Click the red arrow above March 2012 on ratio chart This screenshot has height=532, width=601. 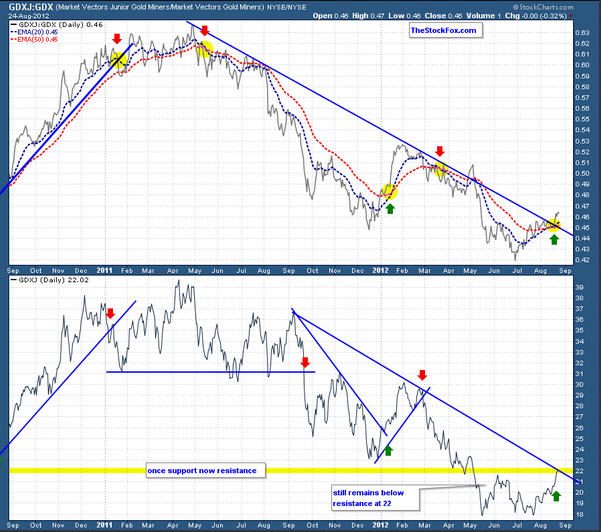tap(437, 149)
